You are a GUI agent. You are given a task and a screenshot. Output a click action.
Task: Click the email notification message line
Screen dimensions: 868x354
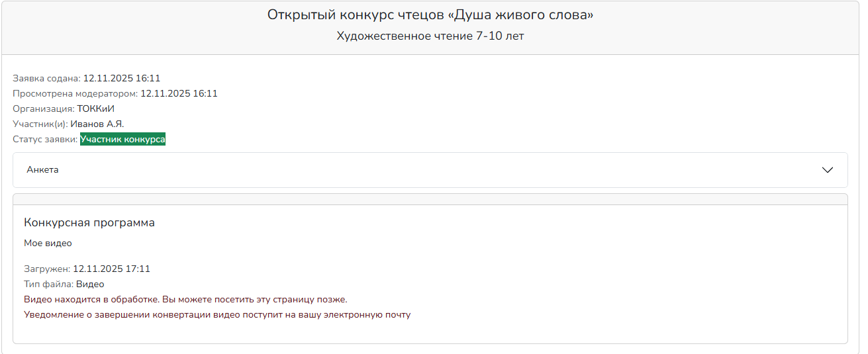(x=217, y=314)
